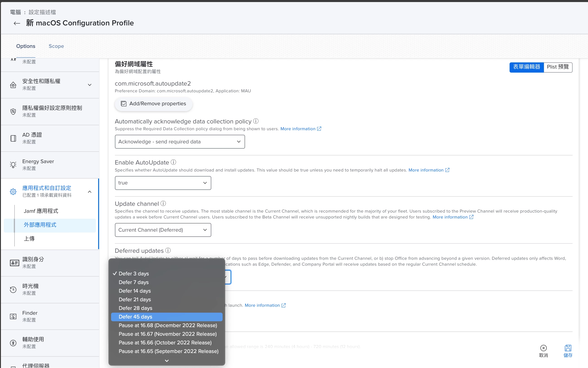The width and height of the screenshot is (588, 368).
Task: Click cancel X icon at bottom right
Action: (543, 348)
